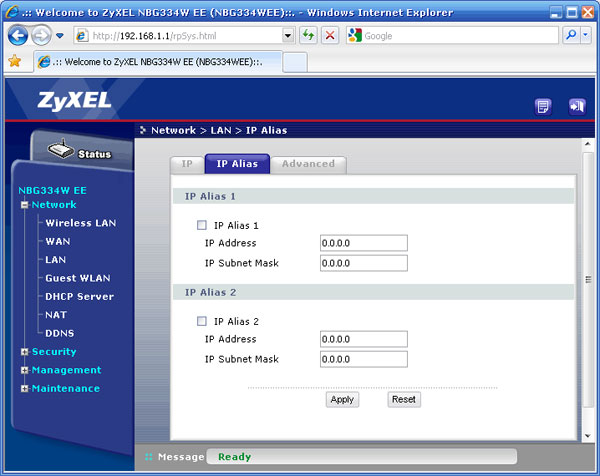This screenshot has height=476, width=600.
Task: Click the browser Back button
Action: pyautogui.click(x=18, y=35)
